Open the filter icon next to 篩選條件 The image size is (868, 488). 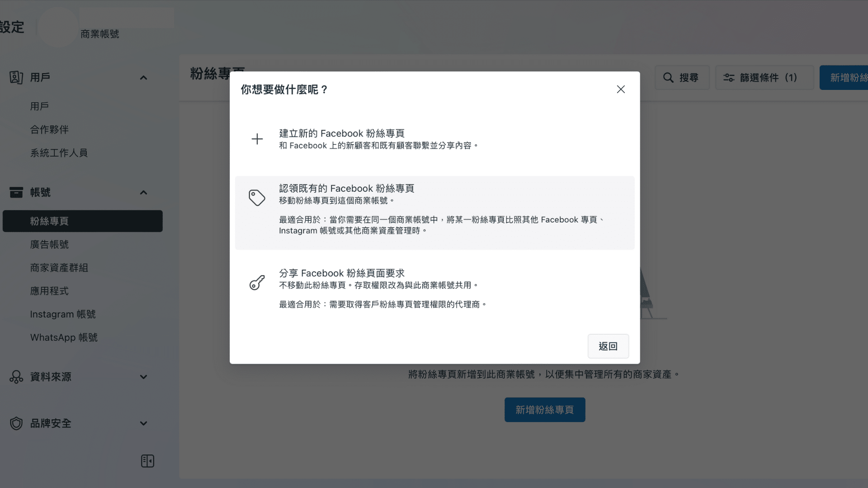click(x=729, y=77)
